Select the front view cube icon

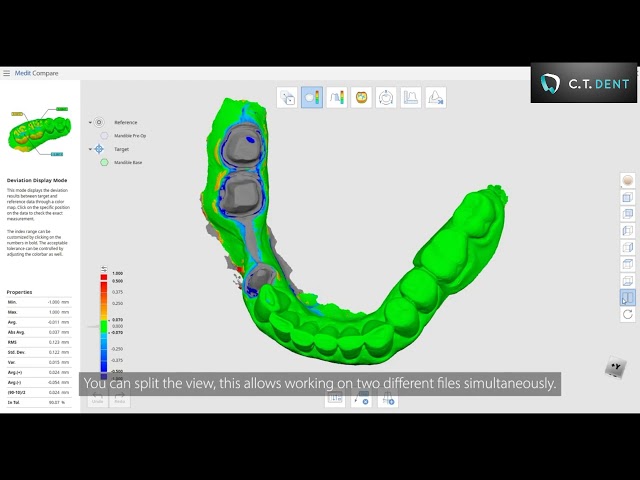627,197
